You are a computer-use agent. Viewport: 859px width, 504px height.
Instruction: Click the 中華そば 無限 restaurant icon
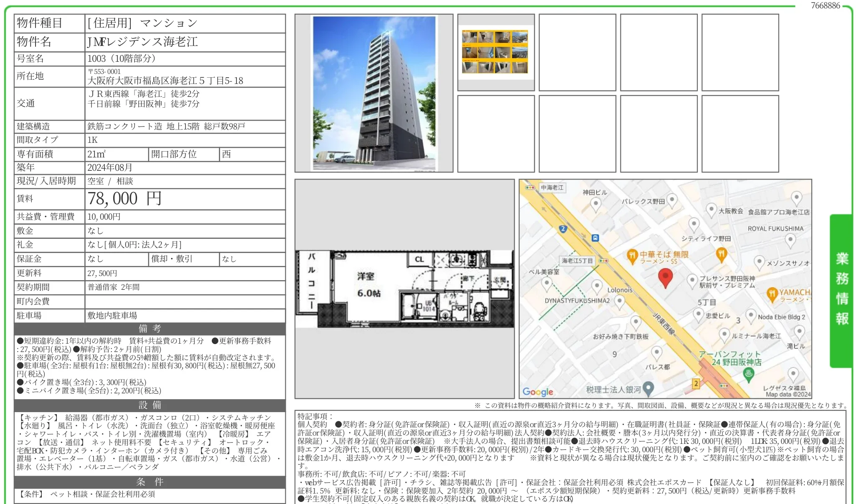(x=632, y=255)
